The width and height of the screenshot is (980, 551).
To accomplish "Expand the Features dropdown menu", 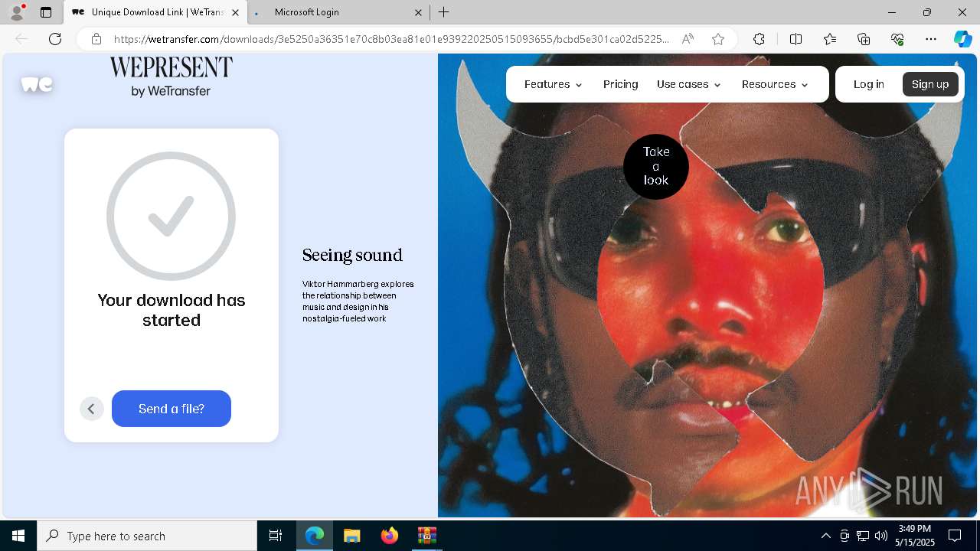I will 553,84.
